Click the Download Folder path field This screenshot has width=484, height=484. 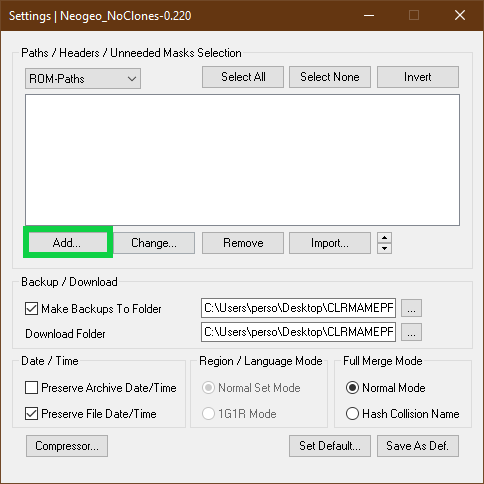pyautogui.click(x=298, y=332)
